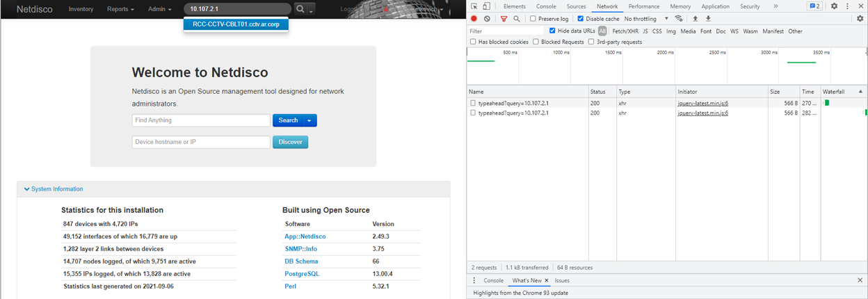The width and height of the screenshot is (868, 299).
Task: Open the Performance tab
Action: coord(644,6)
